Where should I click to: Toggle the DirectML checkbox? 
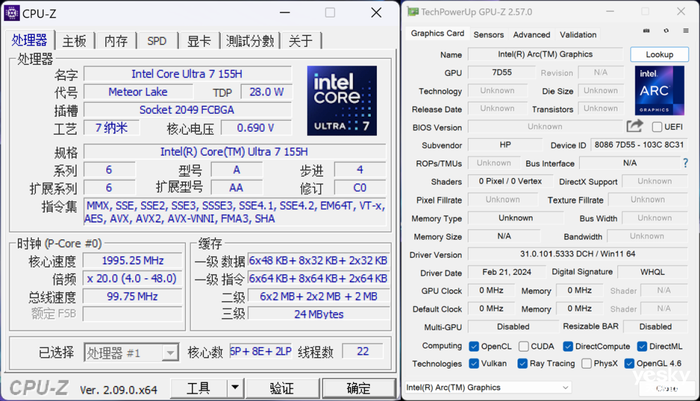click(642, 346)
